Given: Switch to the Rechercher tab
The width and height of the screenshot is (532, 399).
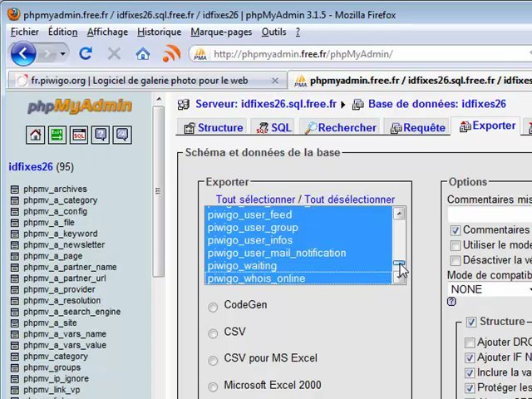Looking at the screenshot, I should coord(340,127).
